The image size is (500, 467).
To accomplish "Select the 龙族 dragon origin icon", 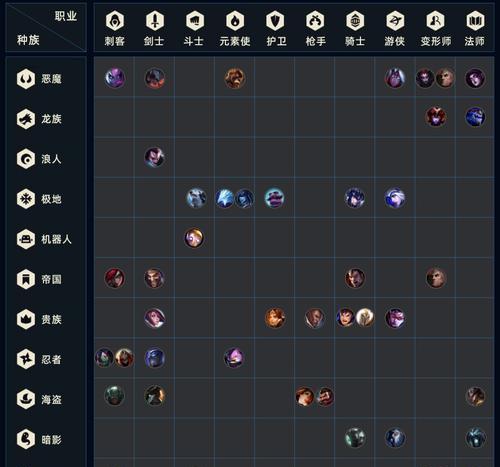I will pyautogui.click(x=26, y=119).
